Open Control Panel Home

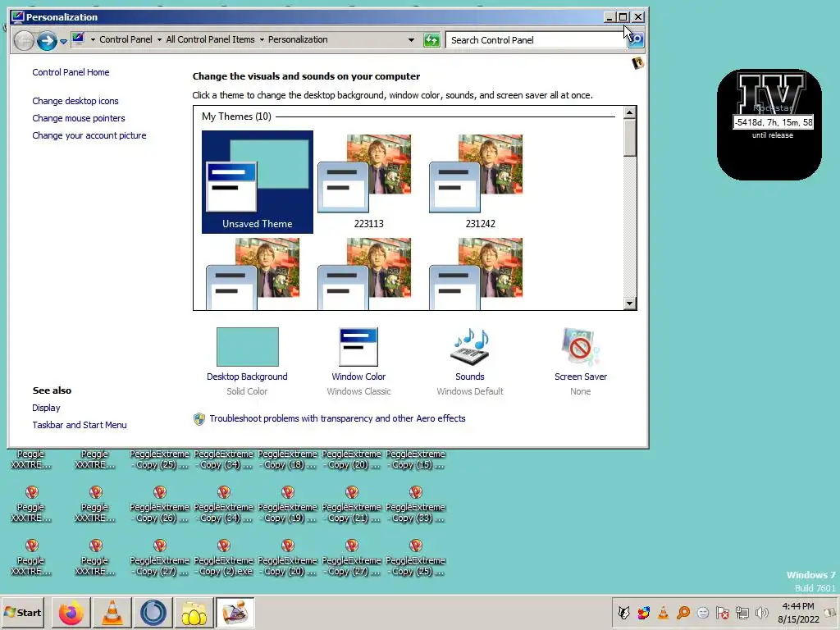71,72
